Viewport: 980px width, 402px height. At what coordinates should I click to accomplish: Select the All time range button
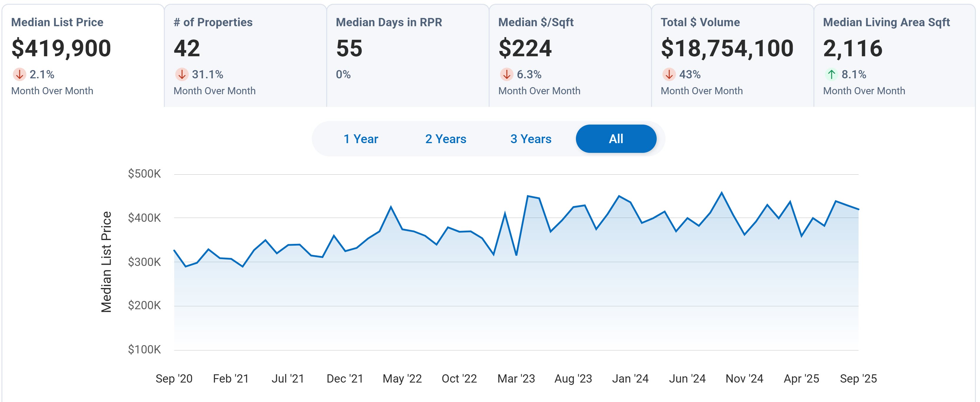616,139
